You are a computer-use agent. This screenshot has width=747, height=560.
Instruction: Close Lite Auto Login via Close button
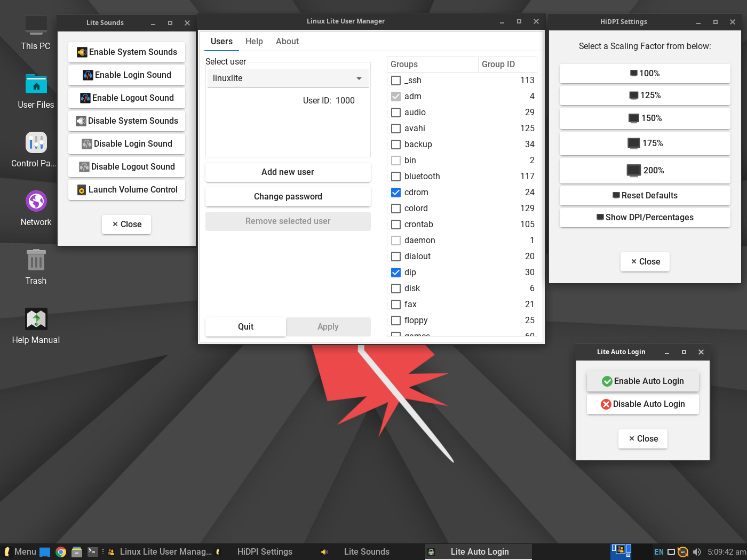coord(643,439)
